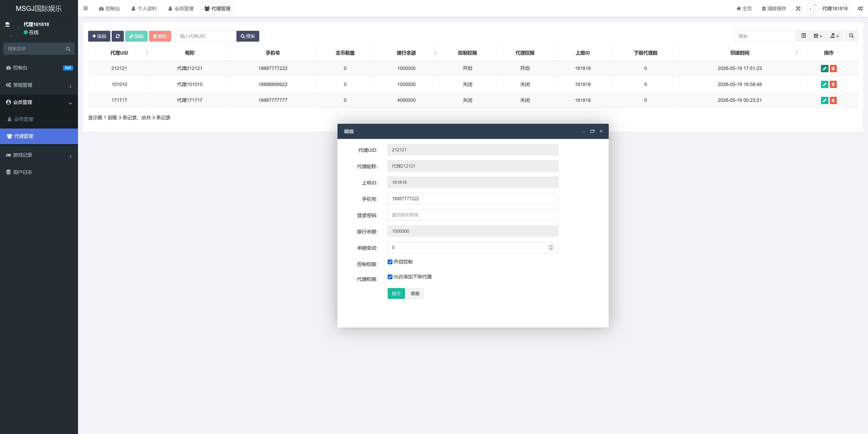Expand the 常规管理 sidebar menu
868x434 pixels.
tap(39, 85)
